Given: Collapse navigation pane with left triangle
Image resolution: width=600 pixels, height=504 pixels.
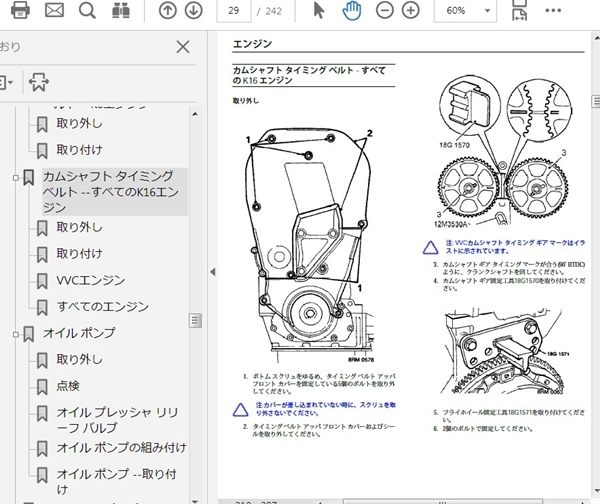Looking at the screenshot, I should coord(213,272).
